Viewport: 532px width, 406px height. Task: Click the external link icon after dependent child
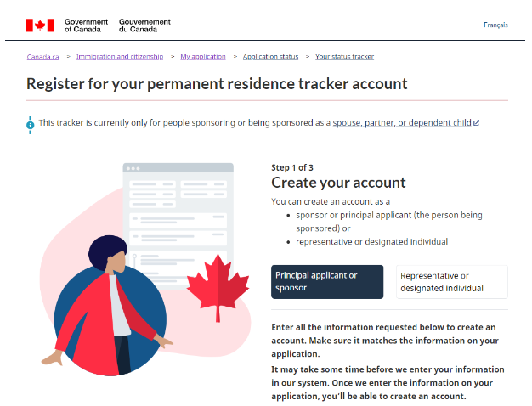[x=477, y=123]
